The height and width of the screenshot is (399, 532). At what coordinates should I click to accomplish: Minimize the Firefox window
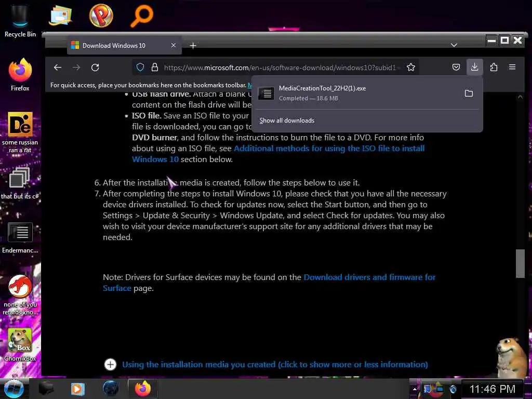pos(491,41)
